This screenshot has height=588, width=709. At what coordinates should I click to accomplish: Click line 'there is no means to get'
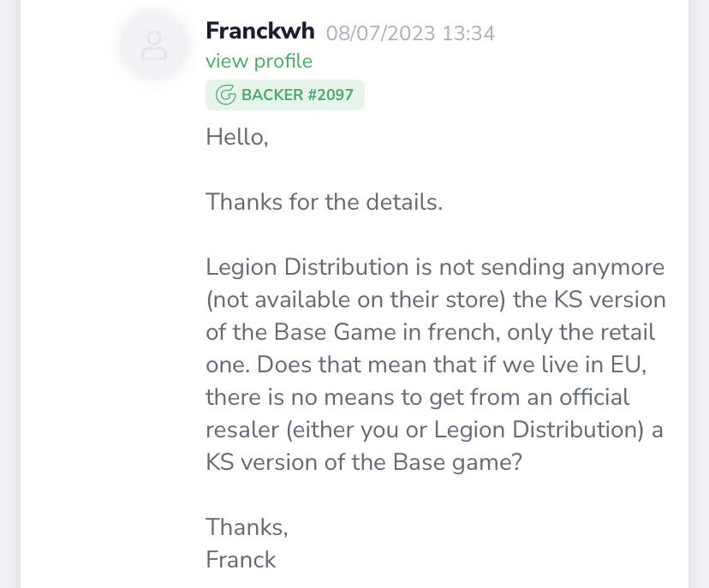pos(417,398)
